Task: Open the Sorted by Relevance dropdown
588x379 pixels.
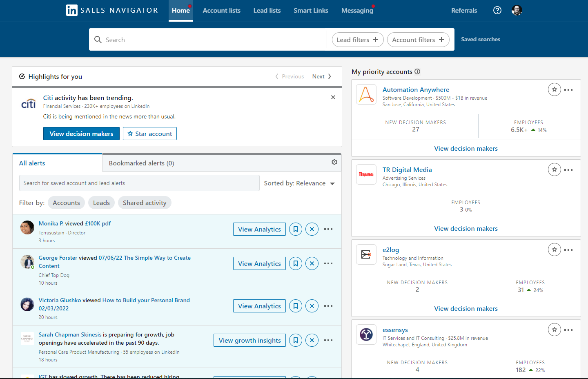Action: (x=300, y=183)
